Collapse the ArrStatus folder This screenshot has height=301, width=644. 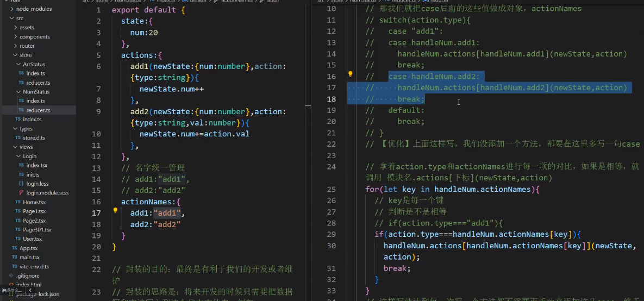(x=18, y=64)
